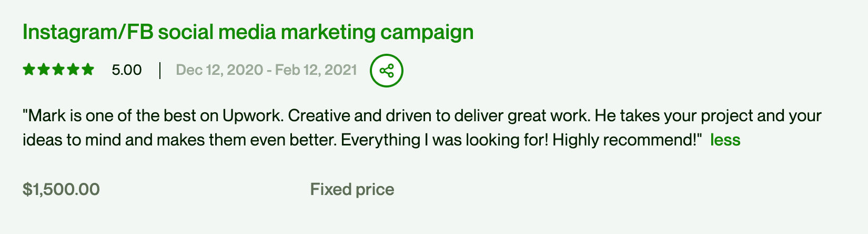Click the Highly recommend! phrase
Viewport: 868px width, 234px height.
pyautogui.click(x=624, y=140)
